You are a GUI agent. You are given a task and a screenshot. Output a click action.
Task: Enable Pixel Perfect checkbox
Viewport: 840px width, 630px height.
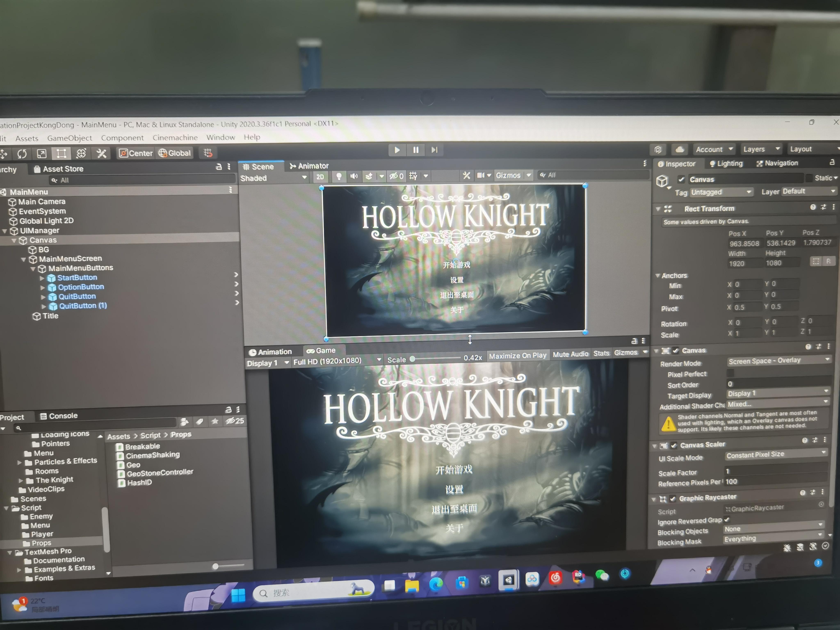tap(730, 373)
